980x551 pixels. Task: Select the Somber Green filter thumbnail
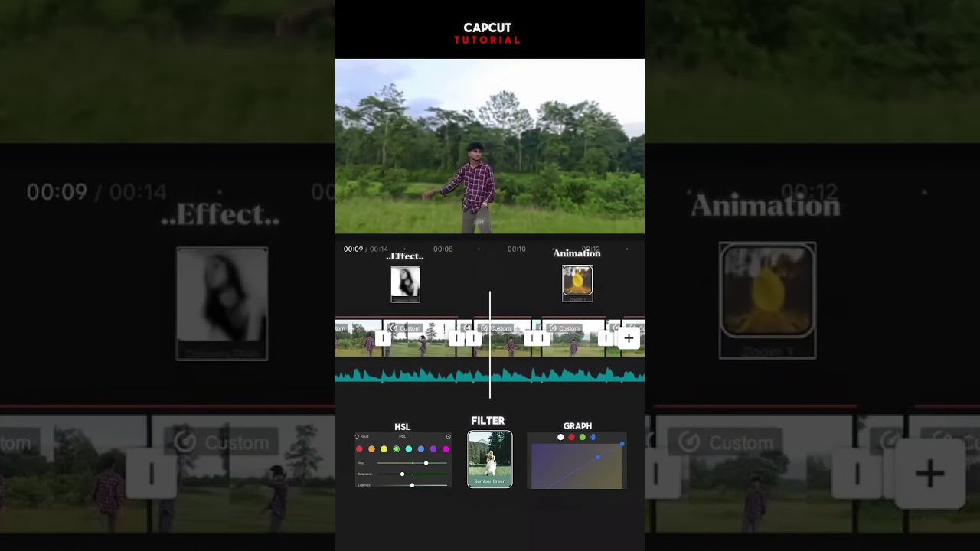pyautogui.click(x=490, y=459)
